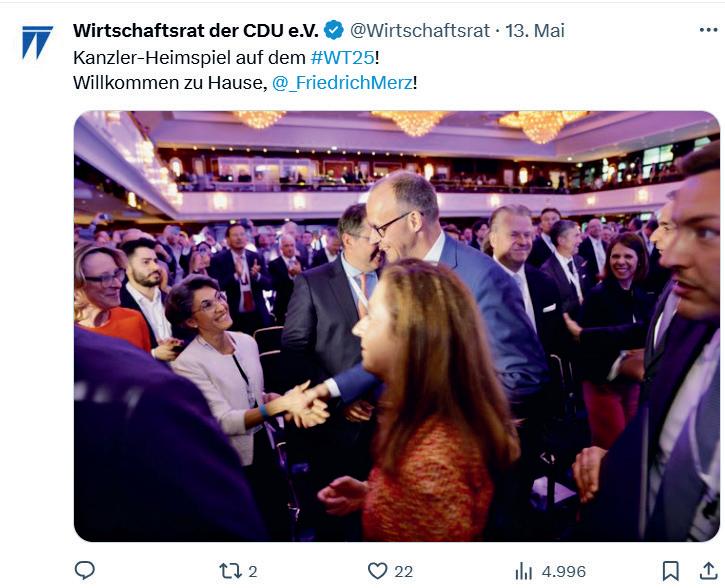
Task: Click the @Wirtschaftsrat handle
Action: (x=420, y=31)
